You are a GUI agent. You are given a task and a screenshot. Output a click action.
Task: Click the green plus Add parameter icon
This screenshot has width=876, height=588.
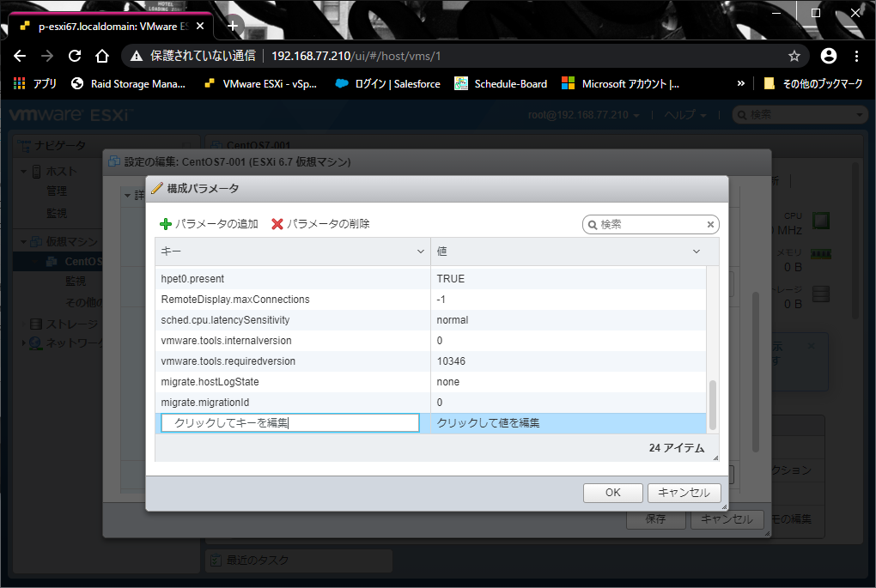(x=166, y=224)
